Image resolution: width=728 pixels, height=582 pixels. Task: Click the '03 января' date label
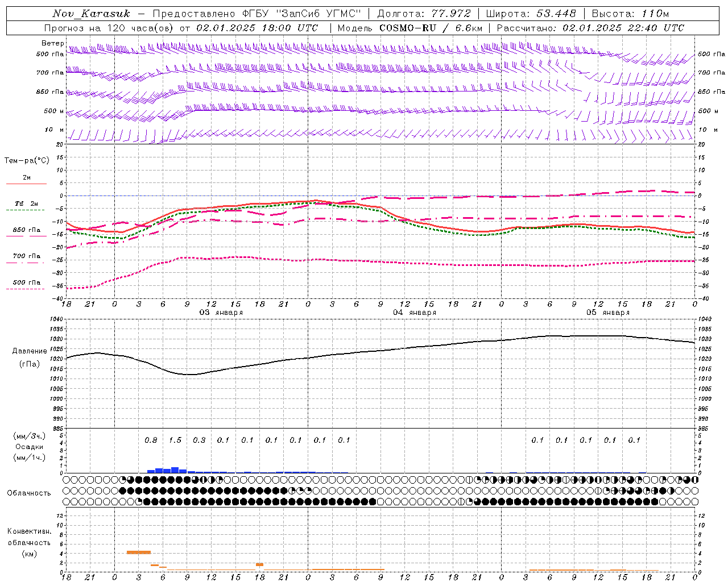221,312
